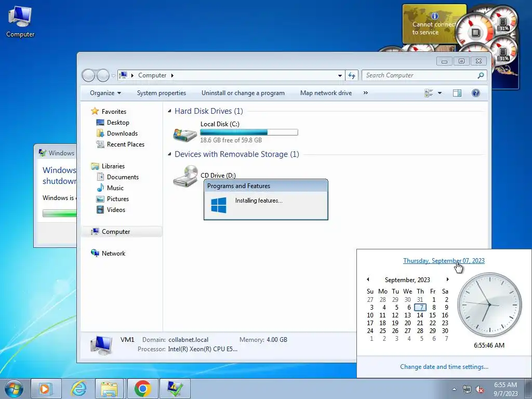Open the Videos library

pyautogui.click(x=111, y=210)
